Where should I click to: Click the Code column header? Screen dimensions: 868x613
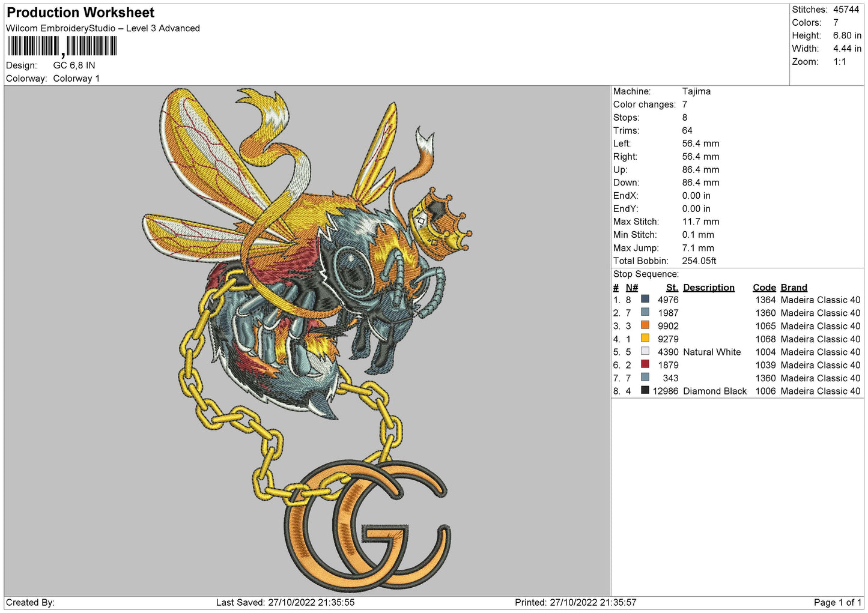tap(764, 288)
